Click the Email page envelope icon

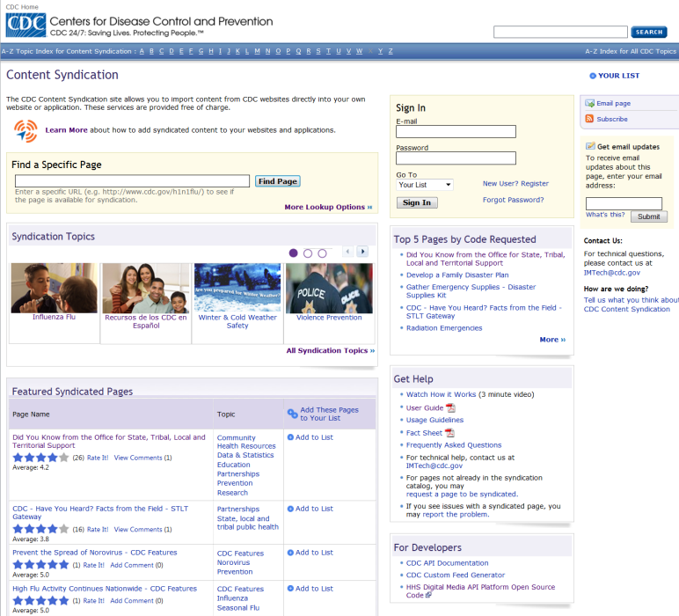tap(589, 103)
